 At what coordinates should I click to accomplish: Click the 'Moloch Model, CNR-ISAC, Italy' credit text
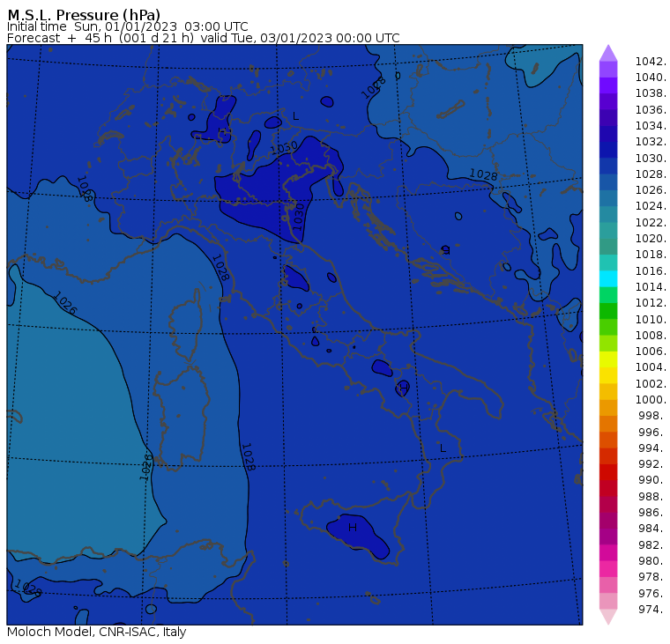97,632
